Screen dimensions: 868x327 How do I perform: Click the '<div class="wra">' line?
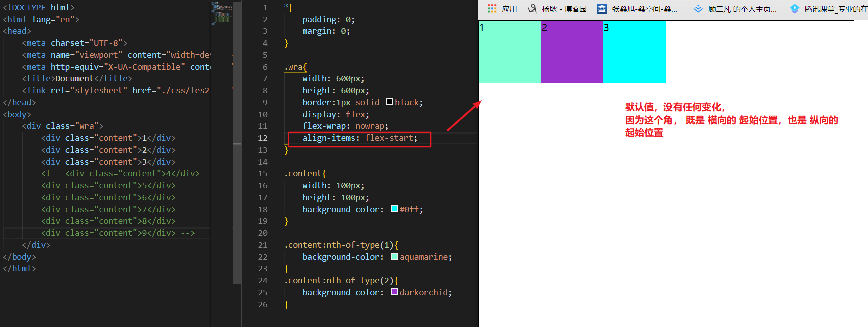click(x=63, y=126)
